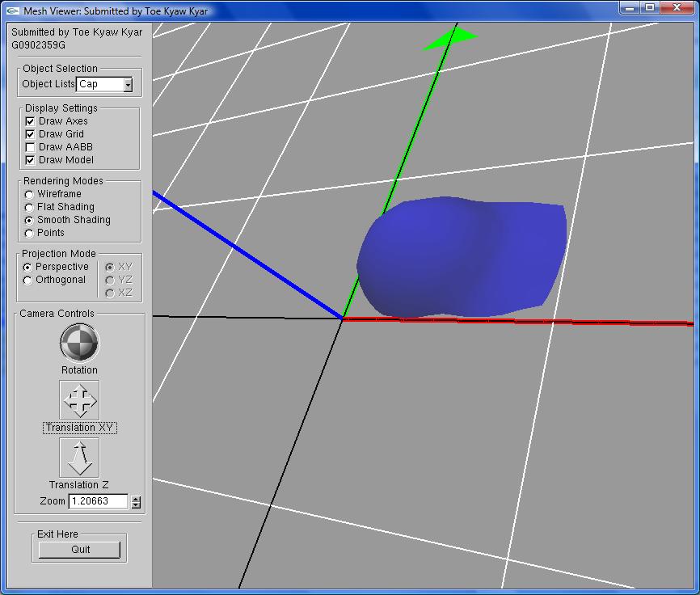The width and height of the screenshot is (700, 595).
Task: Click the Translation XY label
Action: 79,428
